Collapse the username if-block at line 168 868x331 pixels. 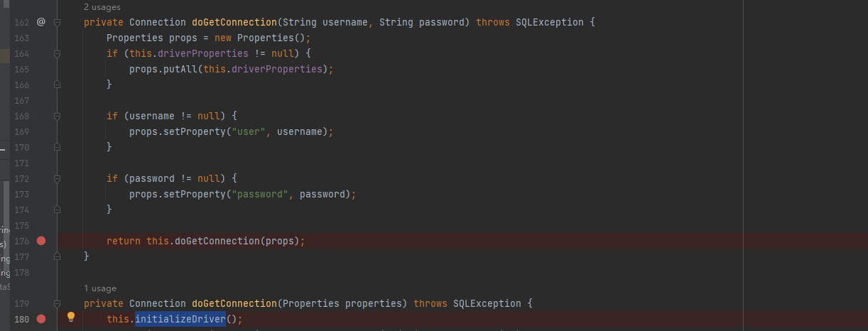click(x=58, y=116)
